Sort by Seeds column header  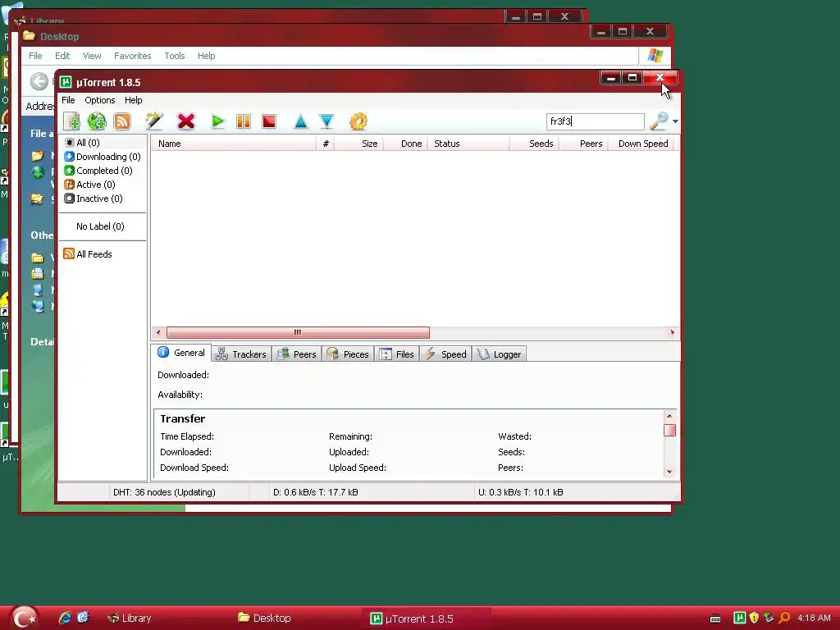(535, 144)
